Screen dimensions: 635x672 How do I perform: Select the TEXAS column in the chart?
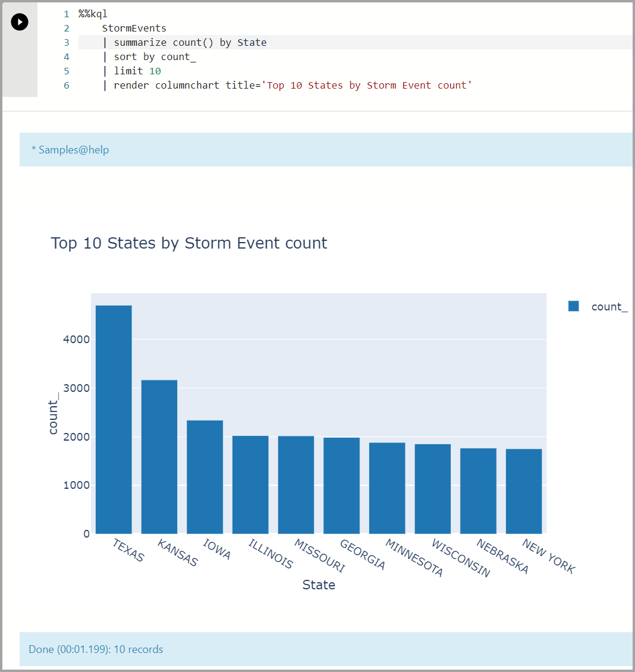112,416
